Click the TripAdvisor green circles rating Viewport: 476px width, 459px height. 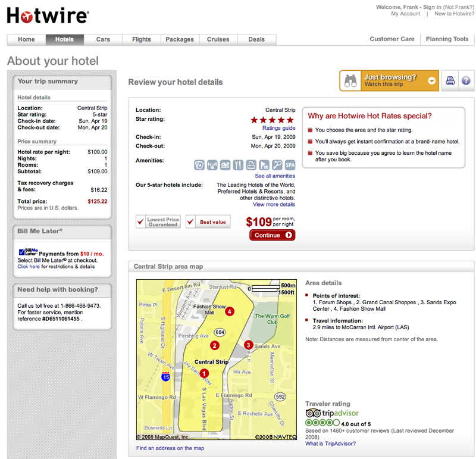pyautogui.click(x=322, y=423)
